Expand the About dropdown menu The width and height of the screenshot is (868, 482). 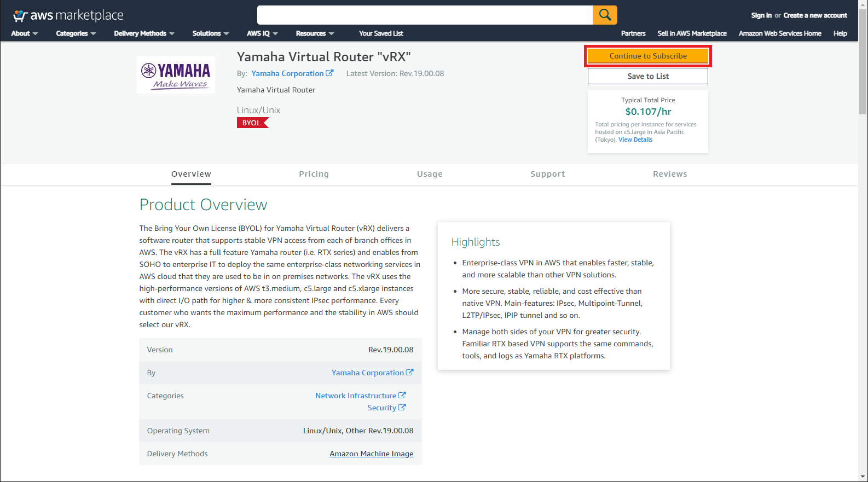click(24, 33)
